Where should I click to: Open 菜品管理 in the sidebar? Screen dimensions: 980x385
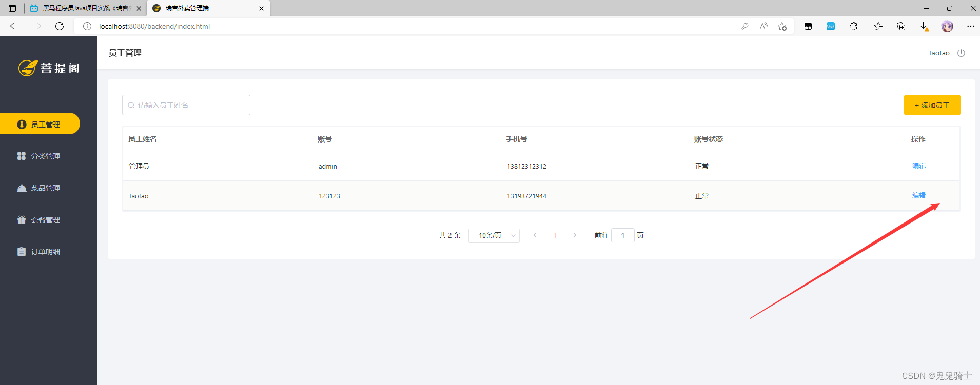pos(40,188)
